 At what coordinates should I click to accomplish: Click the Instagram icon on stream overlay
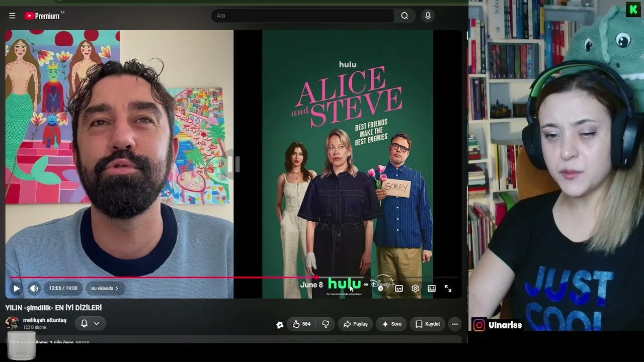pos(479,325)
